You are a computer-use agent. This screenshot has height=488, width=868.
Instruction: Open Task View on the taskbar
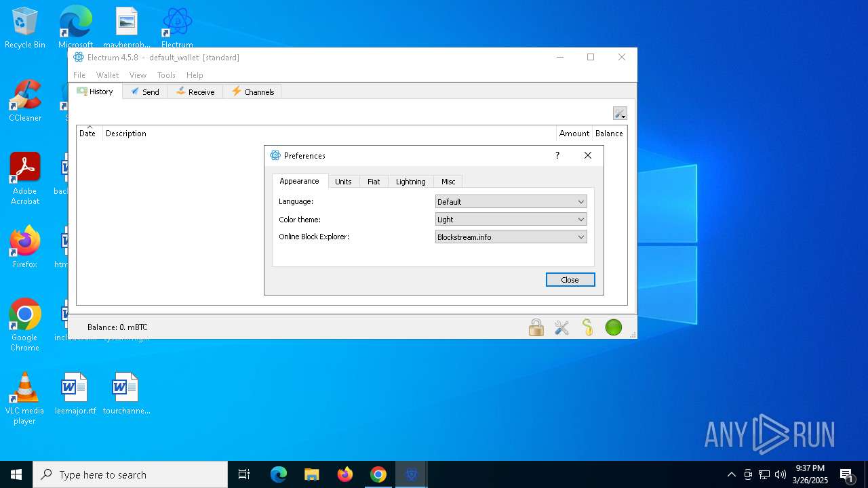click(x=244, y=474)
